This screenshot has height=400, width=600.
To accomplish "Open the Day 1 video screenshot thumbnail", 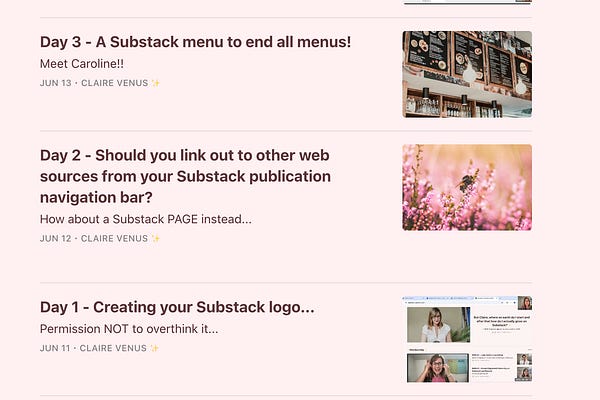I will coord(467,339).
